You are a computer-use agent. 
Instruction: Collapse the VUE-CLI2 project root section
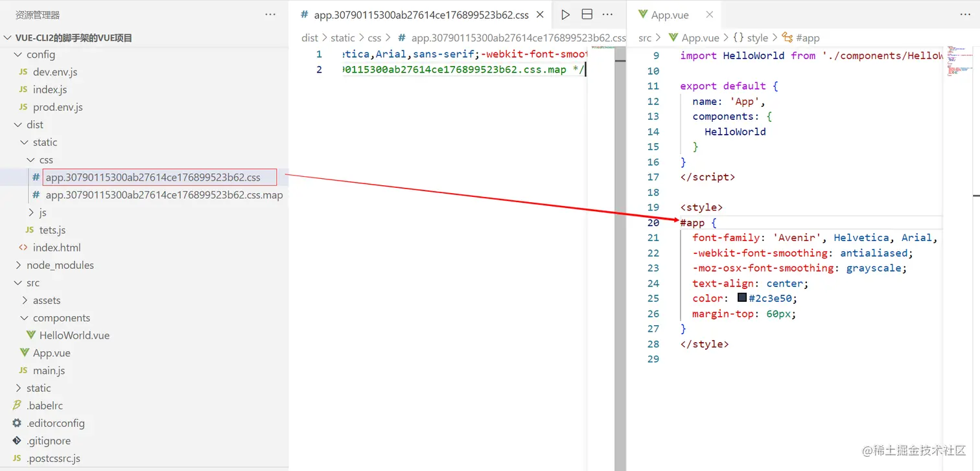[x=8, y=38]
